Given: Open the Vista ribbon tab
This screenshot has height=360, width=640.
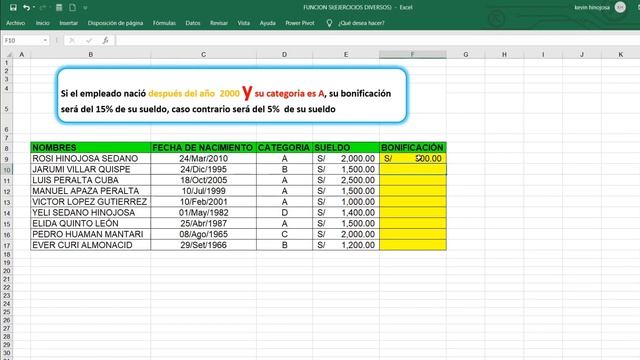Looking at the screenshot, I should 244,23.
